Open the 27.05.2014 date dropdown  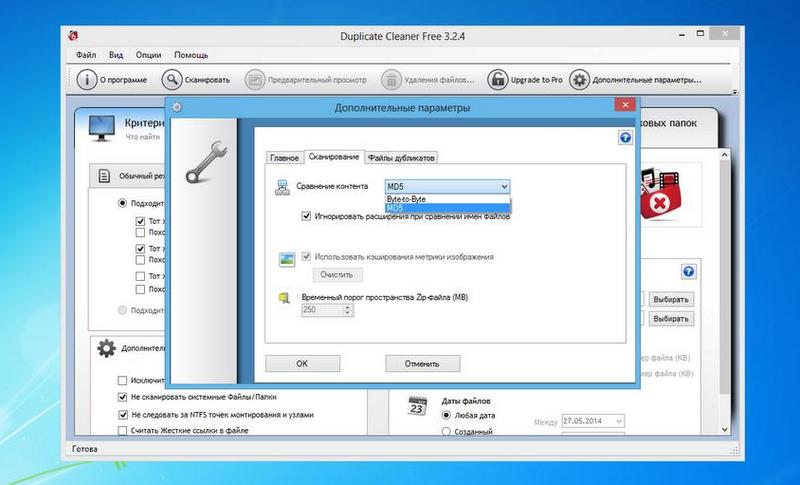point(618,421)
